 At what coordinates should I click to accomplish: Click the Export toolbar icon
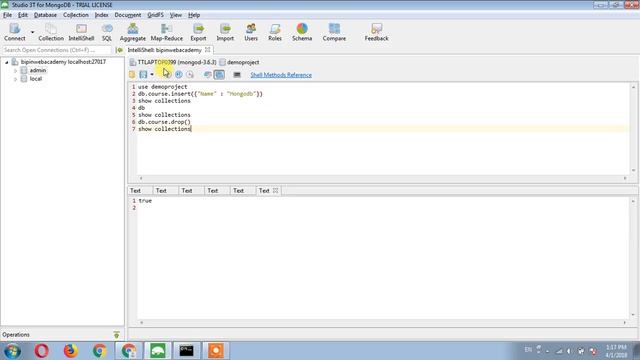pos(198,32)
